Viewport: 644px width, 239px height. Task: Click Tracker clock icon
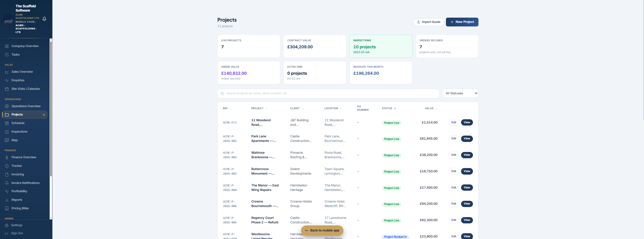pos(7,166)
